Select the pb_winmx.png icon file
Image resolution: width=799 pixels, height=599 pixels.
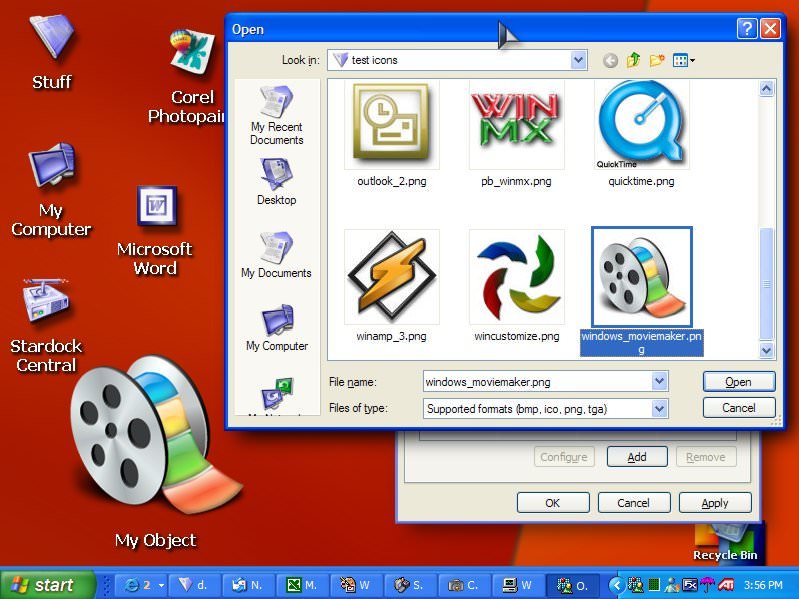pyautogui.click(x=516, y=124)
